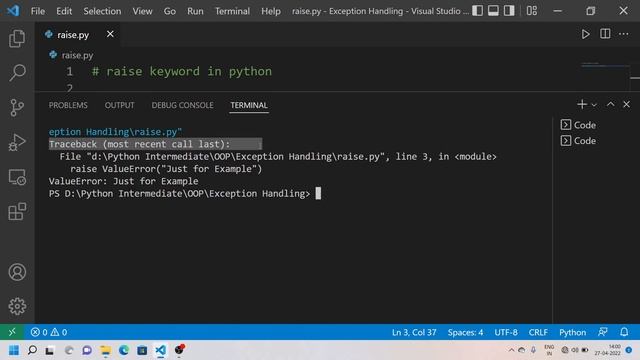Open the Run menu
The image size is (640, 360).
195,11
